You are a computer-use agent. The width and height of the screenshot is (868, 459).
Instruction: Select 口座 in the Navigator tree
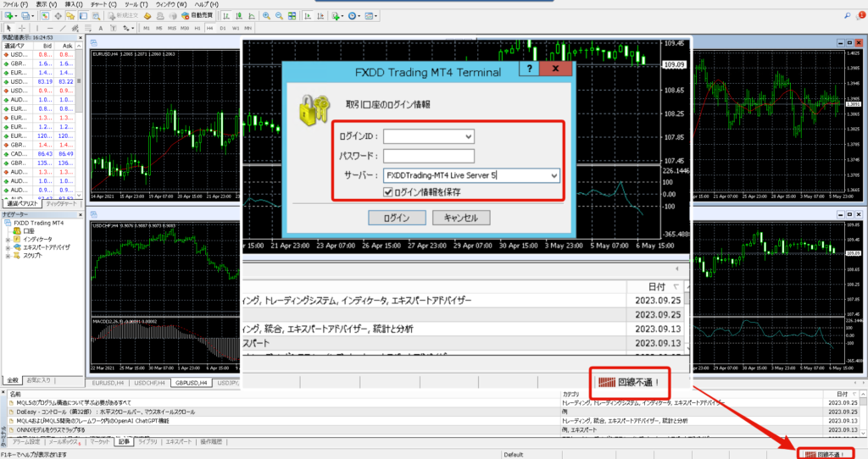29,231
